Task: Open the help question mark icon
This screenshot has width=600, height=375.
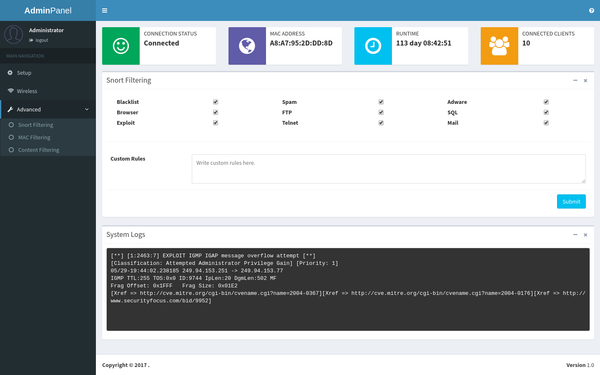Action: pos(592,10)
